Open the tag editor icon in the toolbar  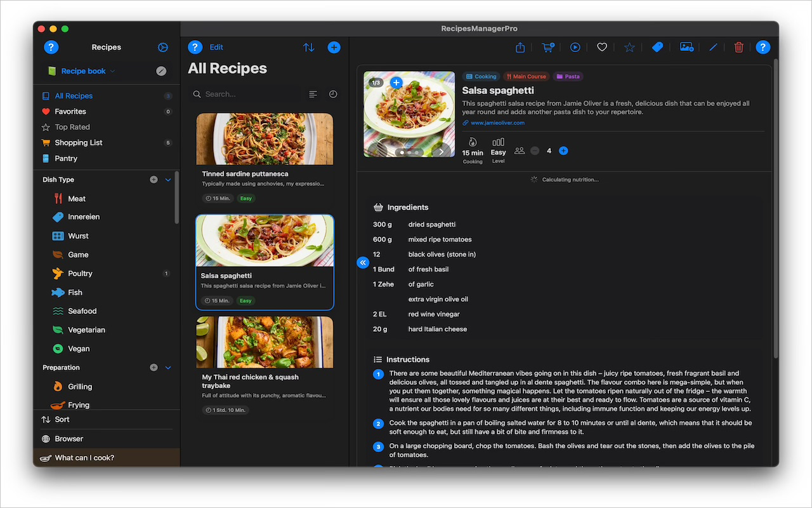coord(657,47)
